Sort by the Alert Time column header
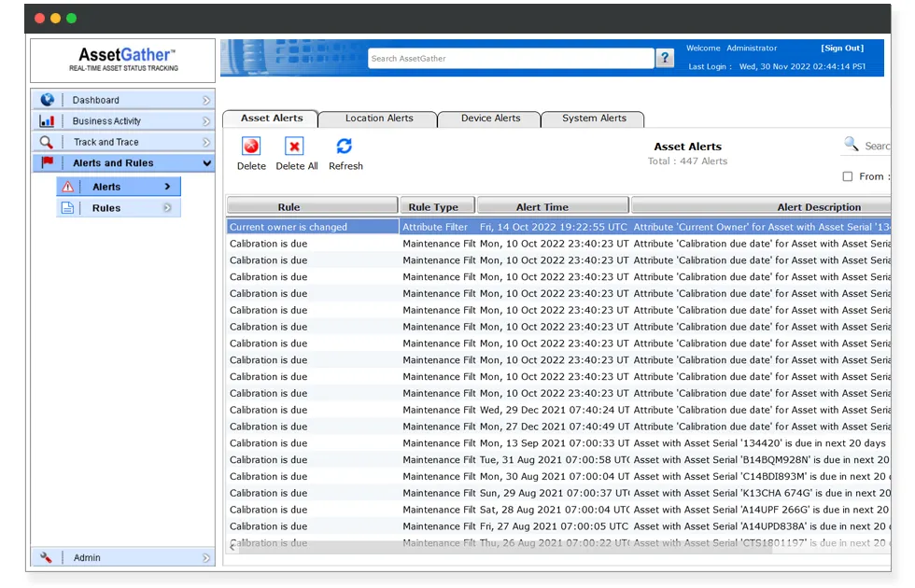This screenshot has width=915, height=588. (x=553, y=206)
